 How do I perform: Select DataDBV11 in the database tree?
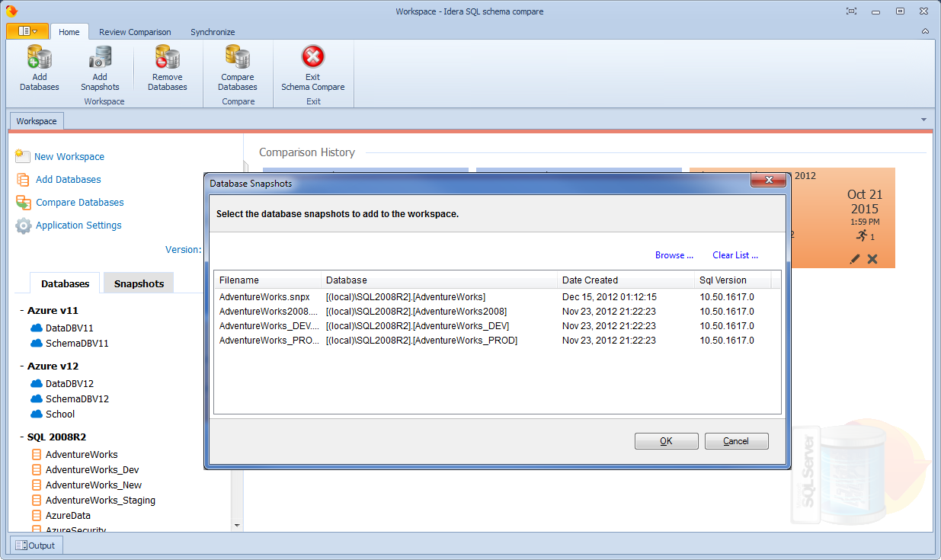[69, 328]
